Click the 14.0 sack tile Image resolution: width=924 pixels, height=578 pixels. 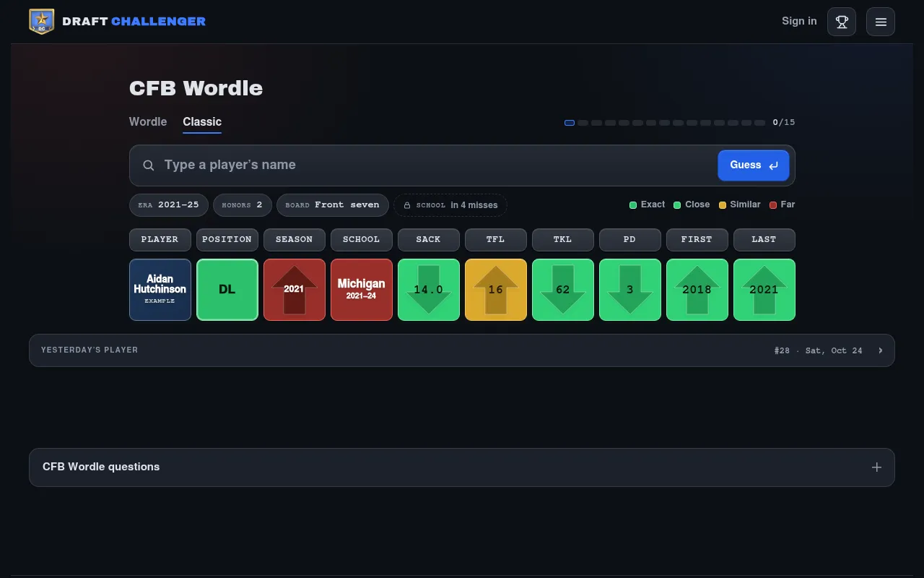(x=429, y=290)
